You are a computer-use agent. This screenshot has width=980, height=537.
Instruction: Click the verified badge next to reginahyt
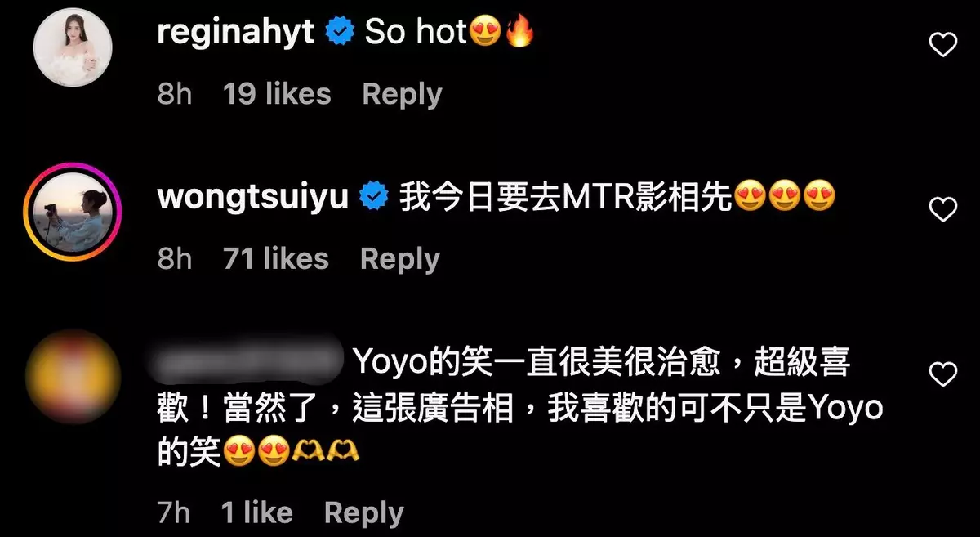339,33
